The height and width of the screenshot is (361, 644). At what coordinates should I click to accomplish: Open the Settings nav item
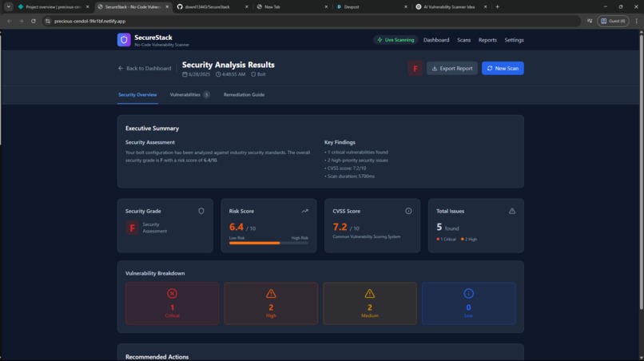click(514, 40)
